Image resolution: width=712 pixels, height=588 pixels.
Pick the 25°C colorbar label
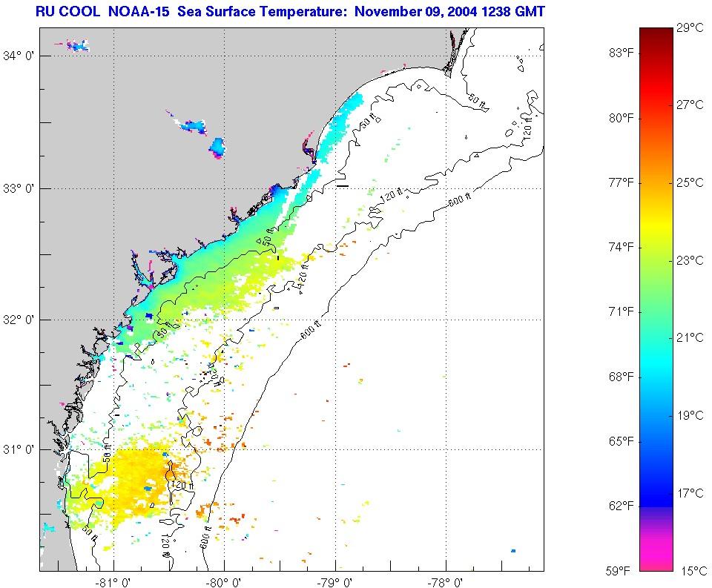[x=690, y=182]
